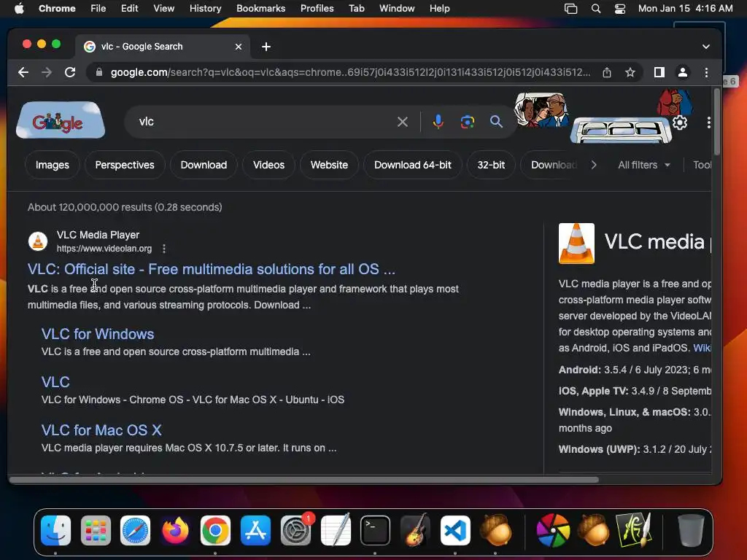Viewport: 747px width, 560px height.
Task: Open GarageBand from the Dock
Action: point(415,530)
